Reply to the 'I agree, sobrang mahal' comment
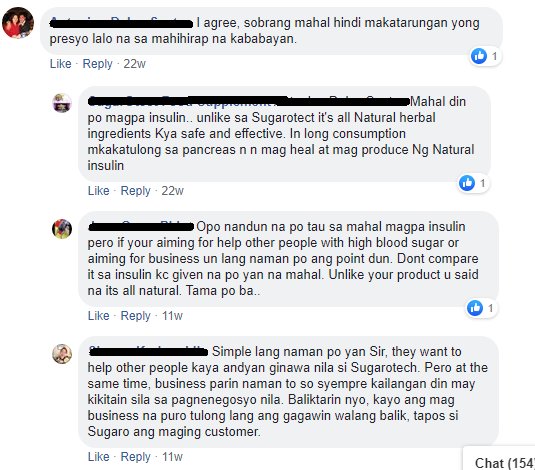The height and width of the screenshot is (470, 535). click(x=97, y=64)
